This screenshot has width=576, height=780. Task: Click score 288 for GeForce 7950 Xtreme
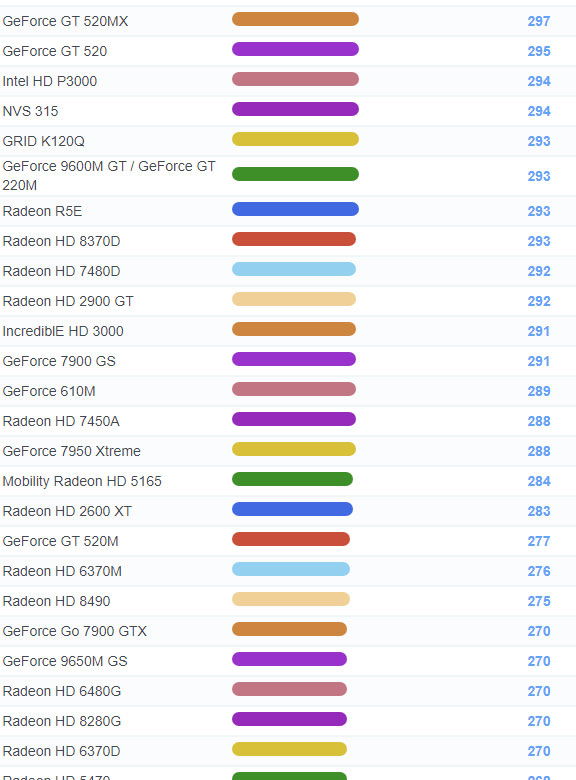pyautogui.click(x=539, y=451)
